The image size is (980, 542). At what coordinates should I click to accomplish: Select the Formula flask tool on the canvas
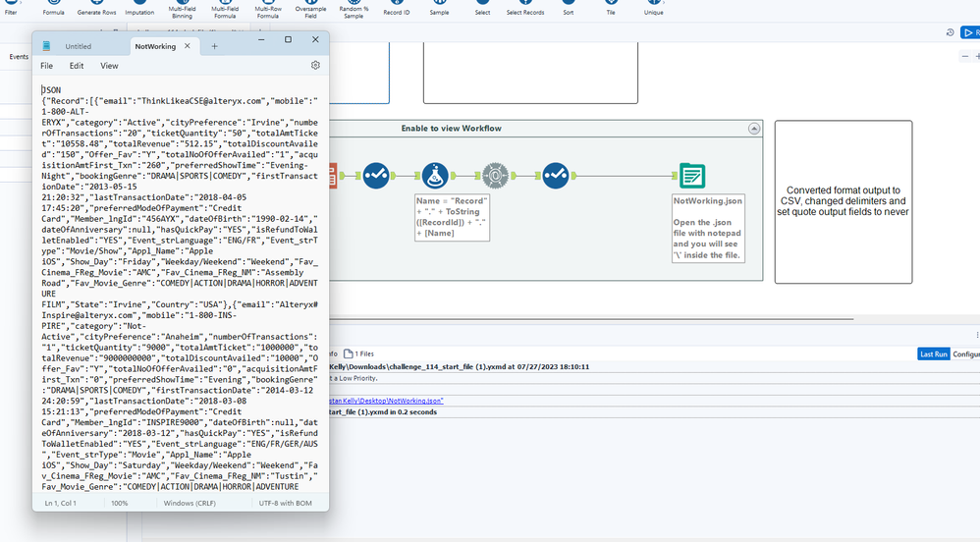[x=435, y=176]
